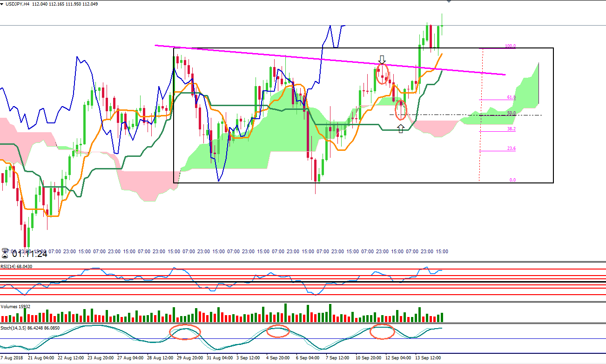Click the Fibonacci 38.2 level label
The height and width of the screenshot is (364, 606).
click(x=511, y=129)
